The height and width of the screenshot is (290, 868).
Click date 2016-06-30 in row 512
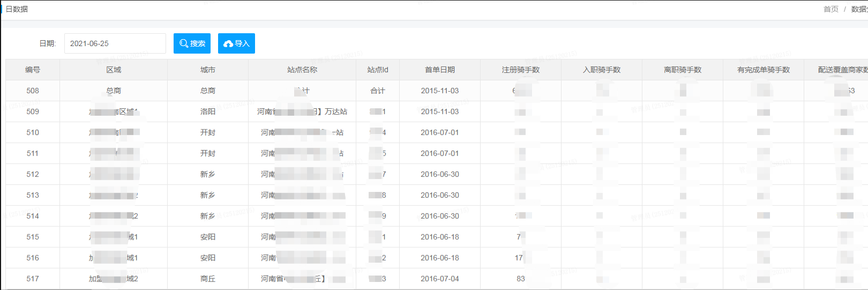pyautogui.click(x=440, y=174)
